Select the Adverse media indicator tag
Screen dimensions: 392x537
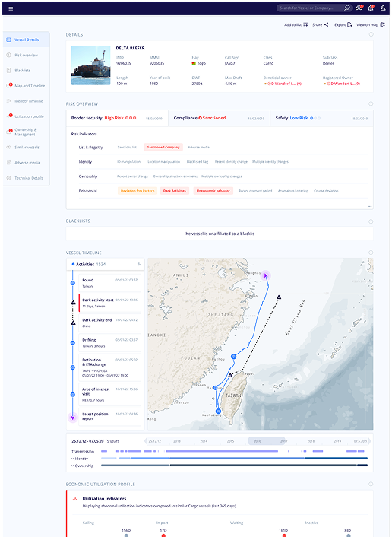click(x=199, y=148)
